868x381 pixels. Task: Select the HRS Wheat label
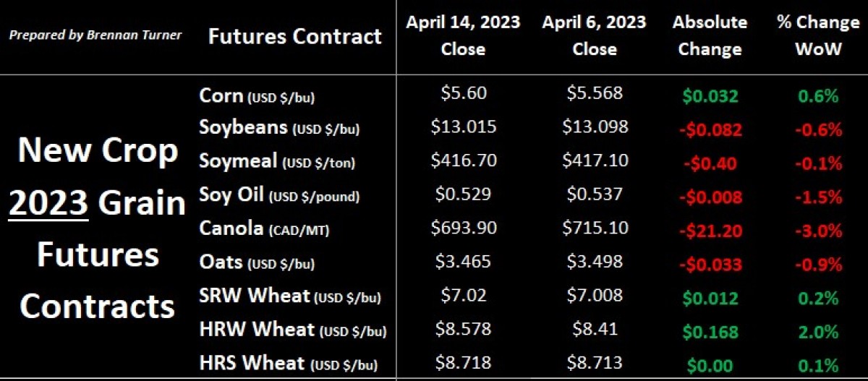tap(289, 364)
